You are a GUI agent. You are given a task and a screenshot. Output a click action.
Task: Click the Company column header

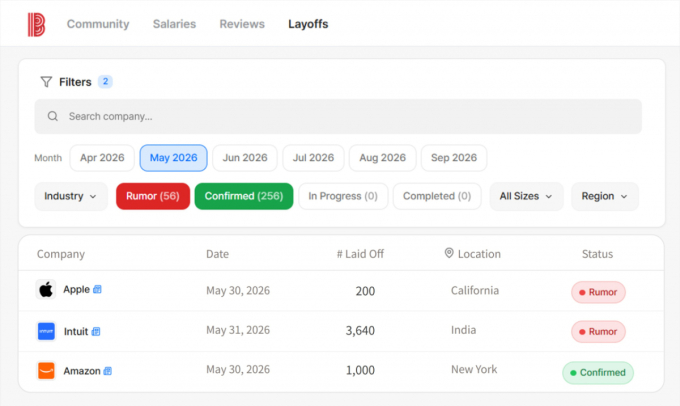tap(61, 254)
